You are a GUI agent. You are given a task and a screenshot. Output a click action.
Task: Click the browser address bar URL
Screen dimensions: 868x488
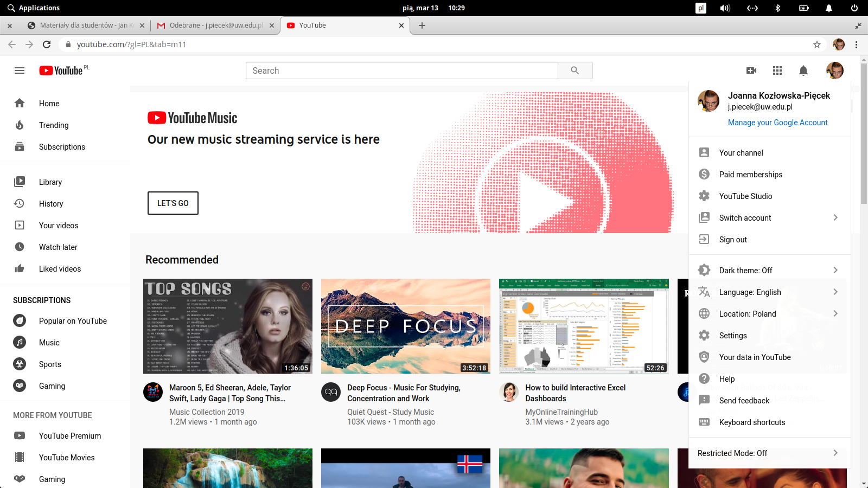point(131,44)
